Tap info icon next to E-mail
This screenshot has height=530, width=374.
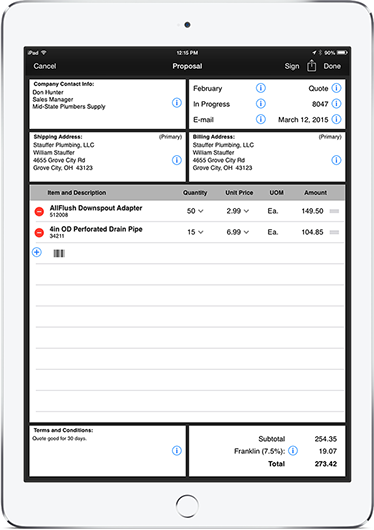260,119
